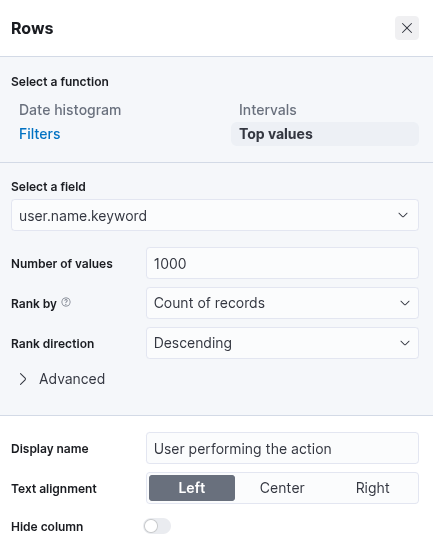Choose the Filters function link
433x551 pixels.
[x=40, y=134]
